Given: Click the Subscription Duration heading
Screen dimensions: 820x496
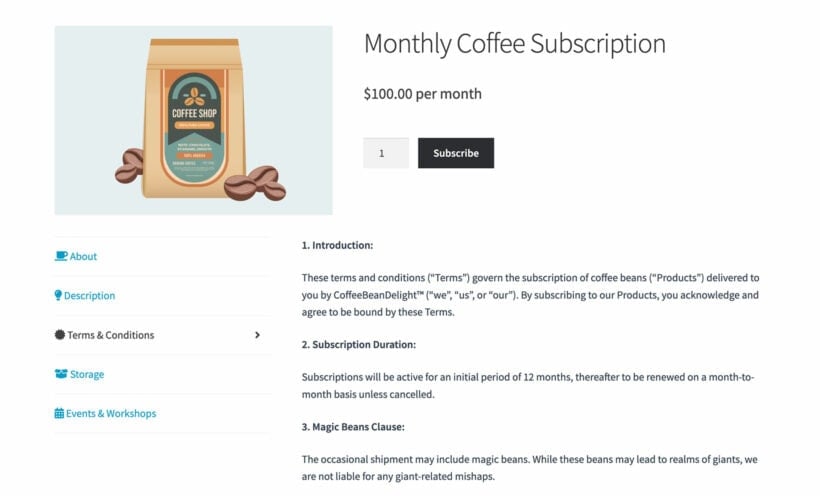Looking at the screenshot, I should click(359, 344).
